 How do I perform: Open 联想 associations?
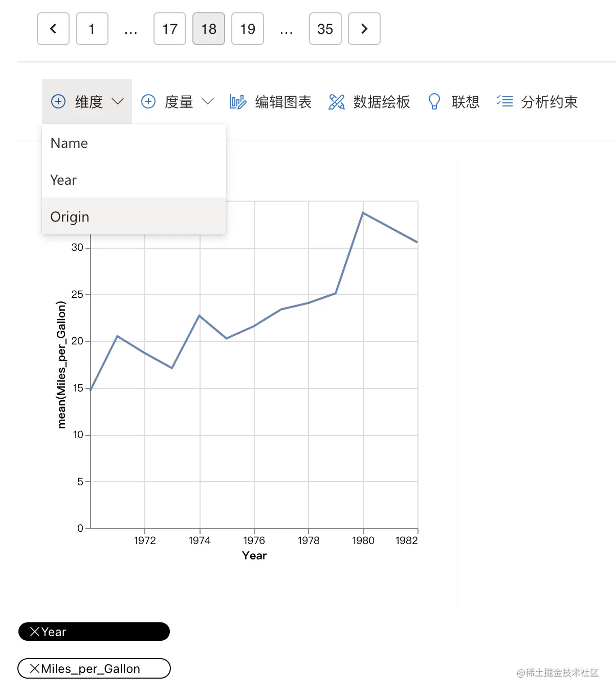[466, 102]
